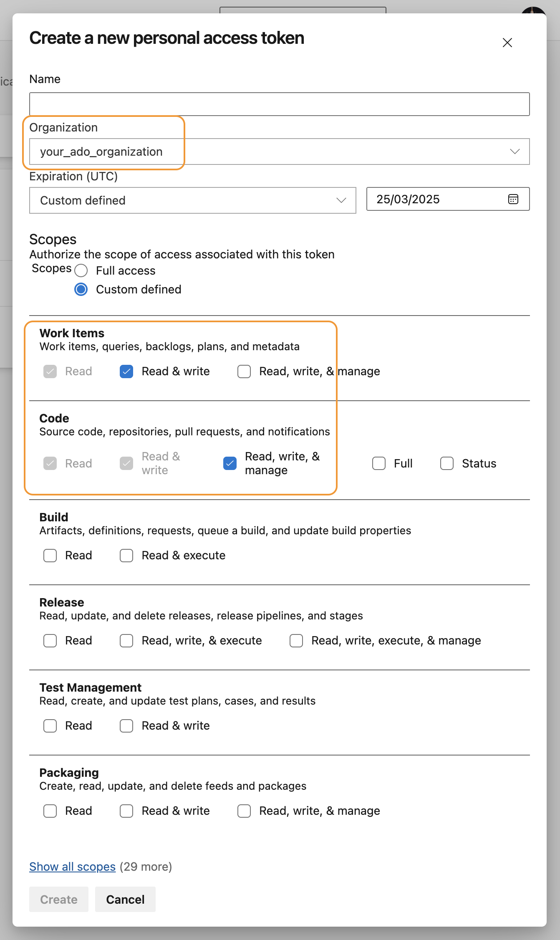Check Work Items Read, write, & manage
The width and height of the screenshot is (560, 940).
click(x=244, y=371)
